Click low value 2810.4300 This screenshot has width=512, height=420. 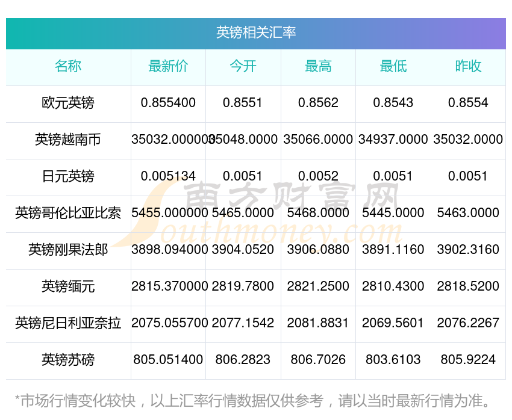click(x=393, y=286)
